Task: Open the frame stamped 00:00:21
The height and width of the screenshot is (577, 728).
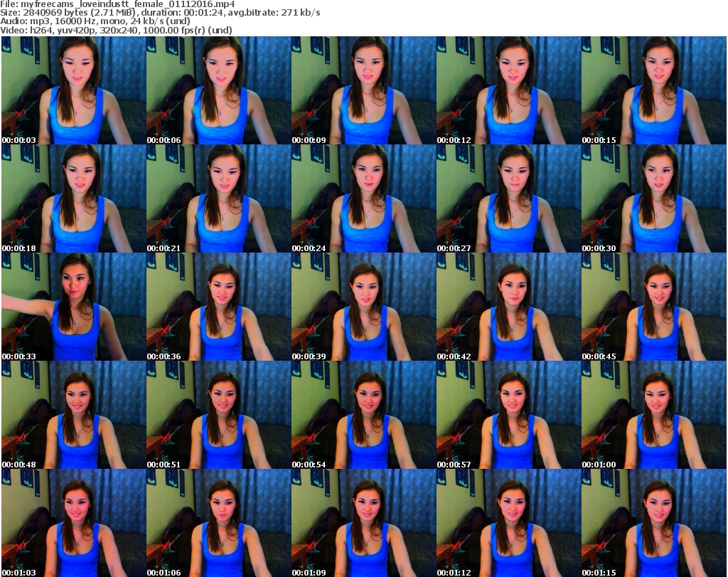Action: coord(219,198)
